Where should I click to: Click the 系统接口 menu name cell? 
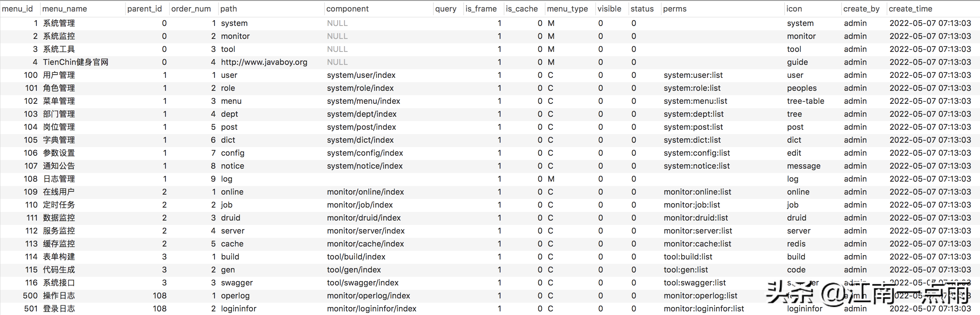[x=59, y=282]
